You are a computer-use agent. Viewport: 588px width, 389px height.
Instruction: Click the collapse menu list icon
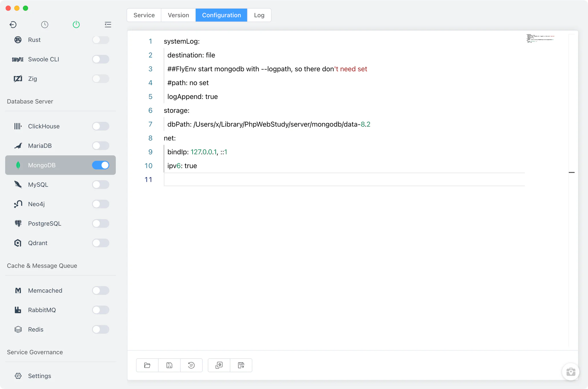click(x=108, y=24)
